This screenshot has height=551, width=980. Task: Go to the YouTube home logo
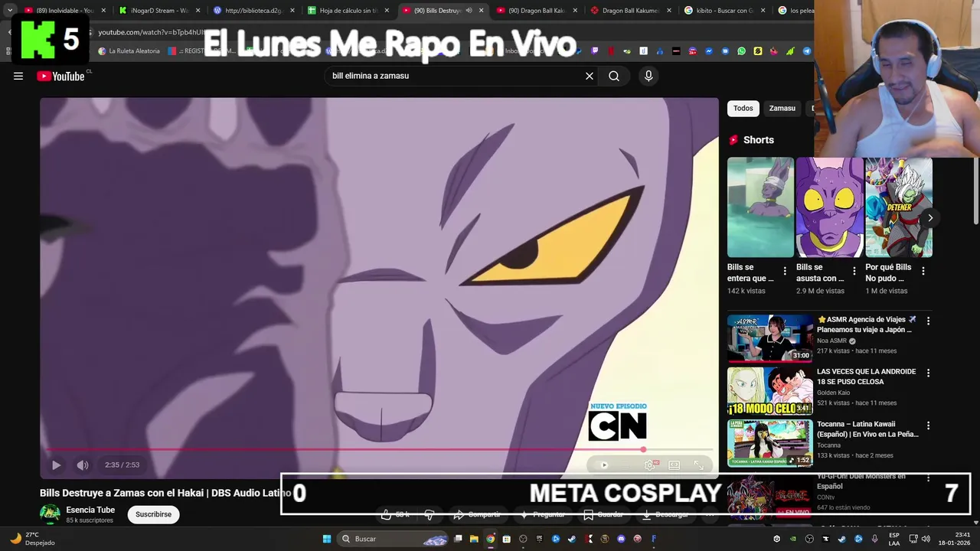point(60,76)
